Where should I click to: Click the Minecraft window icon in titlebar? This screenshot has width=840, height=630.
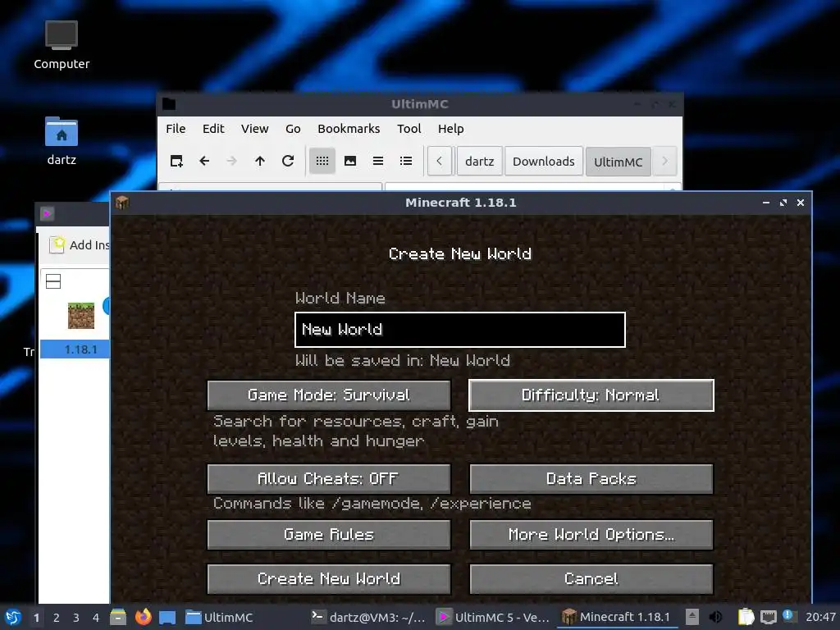pyautogui.click(x=122, y=203)
